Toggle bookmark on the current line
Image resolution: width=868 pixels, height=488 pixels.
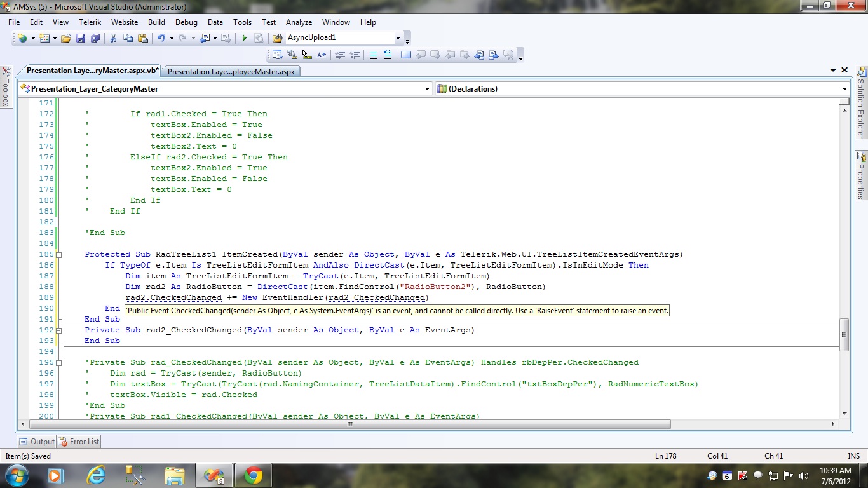[406, 55]
